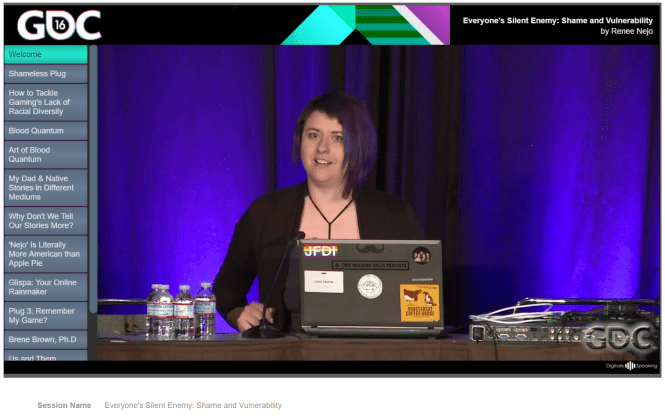Select 'Nejo' Is Literally More American chapter
The height and width of the screenshot is (419, 665).
(x=46, y=254)
